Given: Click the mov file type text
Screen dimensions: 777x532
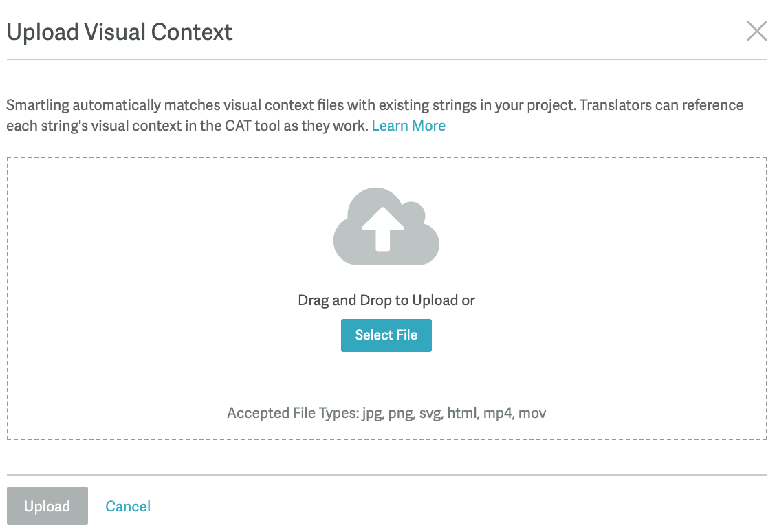Looking at the screenshot, I should [x=532, y=413].
